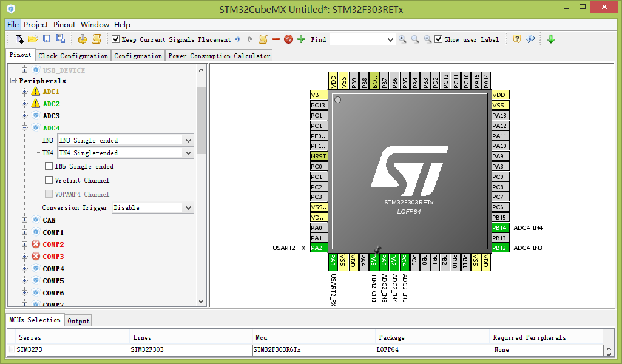Click the Redo arrow icon
622x364 pixels.
pyautogui.click(x=250, y=39)
